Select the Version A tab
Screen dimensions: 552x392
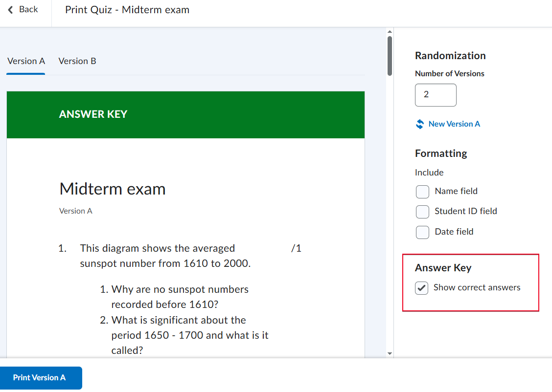pos(26,61)
